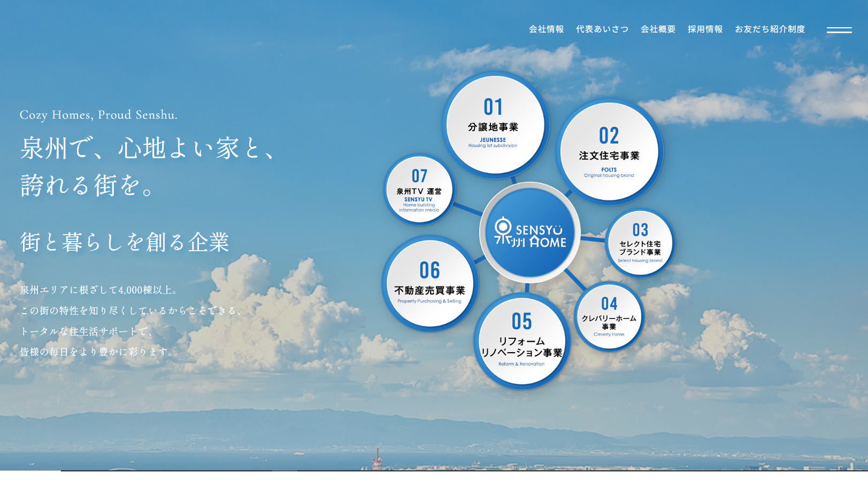This screenshot has height=496, width=868.
Task: Open the 03 セレクト住宅ブランド事業 circle
Action: click(640, 243)
